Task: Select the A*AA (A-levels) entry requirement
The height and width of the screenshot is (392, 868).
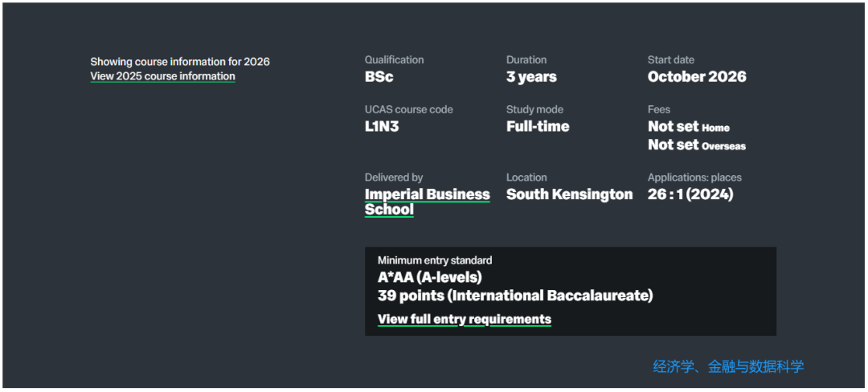Action: 429,278
